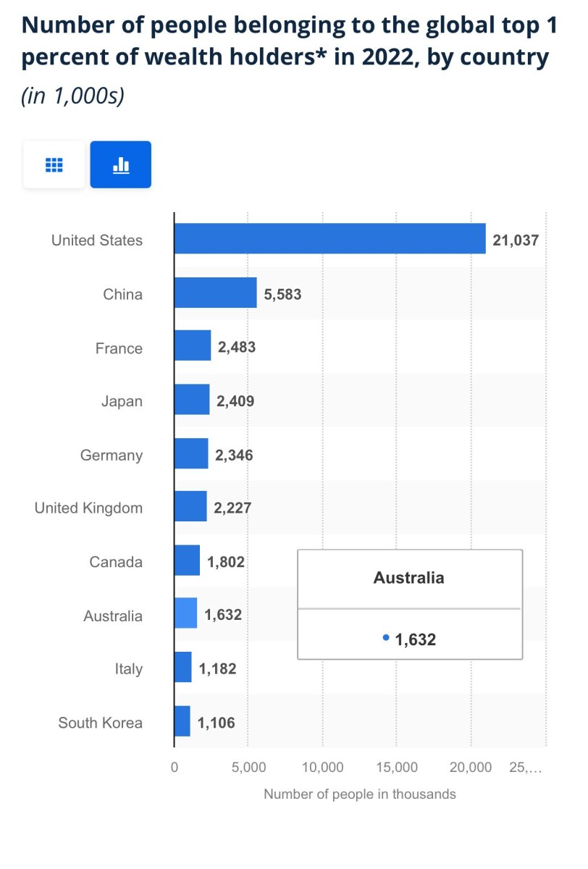Click the 21,037 data label

pyautogui.click(x=516, y=240)
